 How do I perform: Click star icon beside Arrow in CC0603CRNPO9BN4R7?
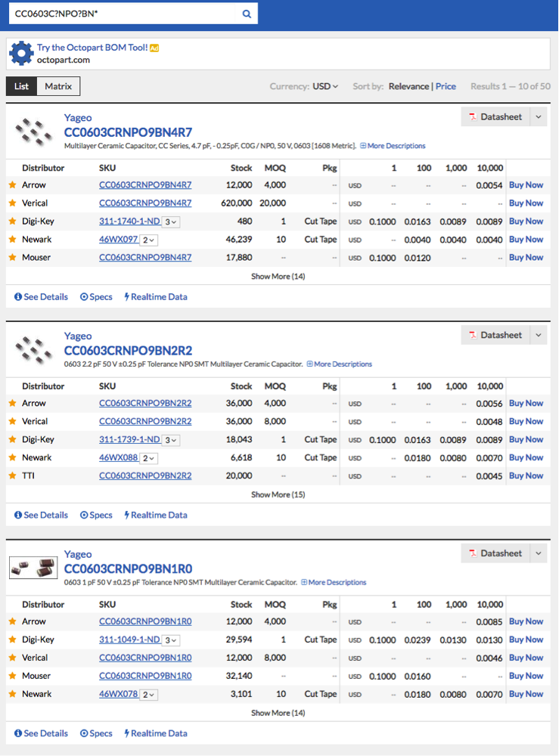[13, 184]
